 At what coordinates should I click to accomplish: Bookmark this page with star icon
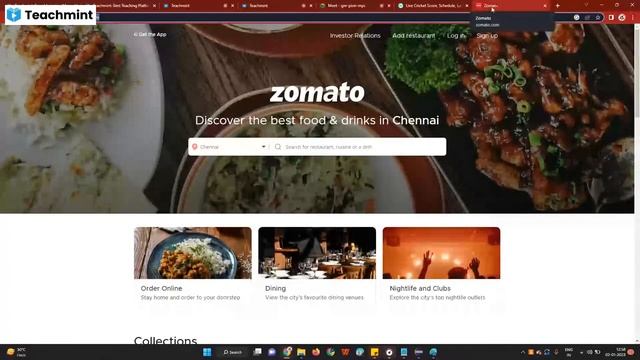[x=598, y=18]
